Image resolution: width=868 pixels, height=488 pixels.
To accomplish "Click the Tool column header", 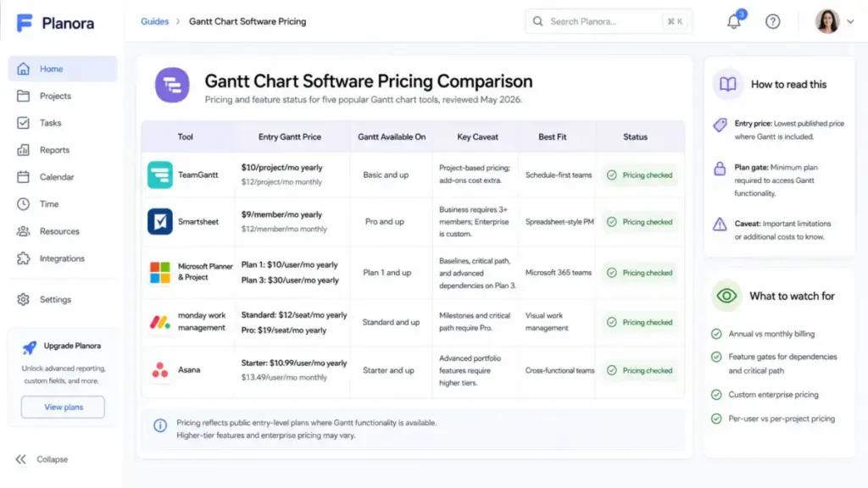I will click(x=186, y=136).
